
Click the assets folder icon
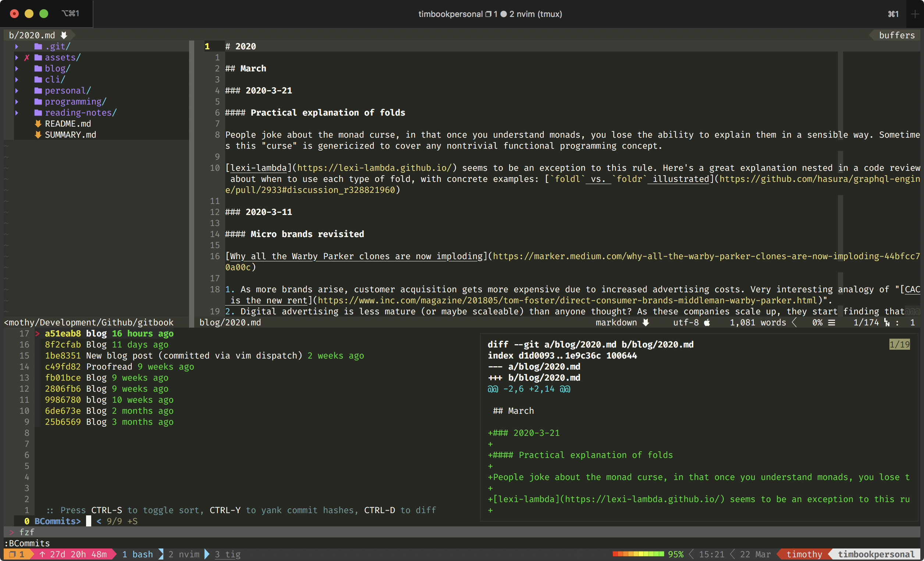pos(38,57)
